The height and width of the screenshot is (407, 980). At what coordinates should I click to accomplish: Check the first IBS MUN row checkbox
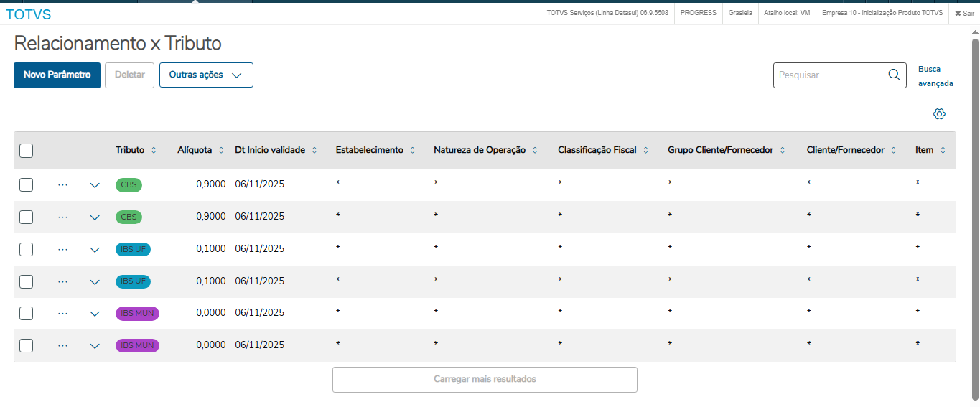[x=26, y=313]
